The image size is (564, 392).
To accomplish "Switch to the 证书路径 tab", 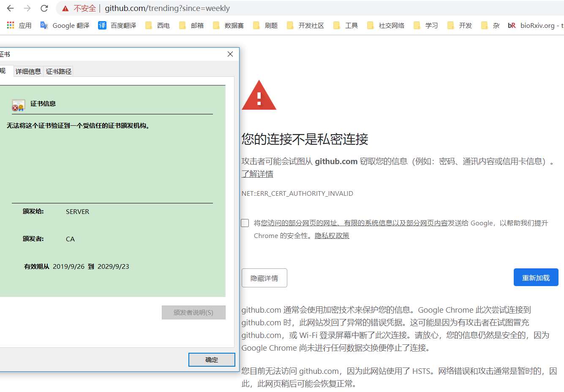I will [59, 71].
